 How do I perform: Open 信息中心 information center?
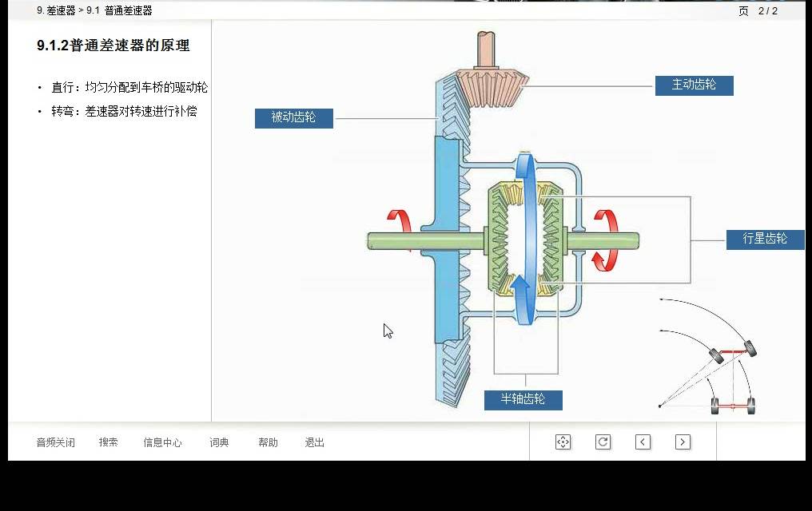162,442
